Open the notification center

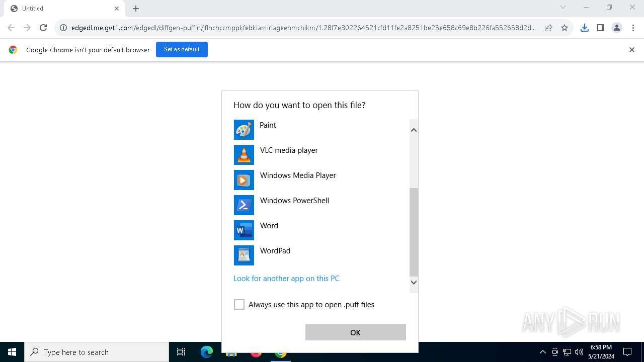[x=627, y=352]
